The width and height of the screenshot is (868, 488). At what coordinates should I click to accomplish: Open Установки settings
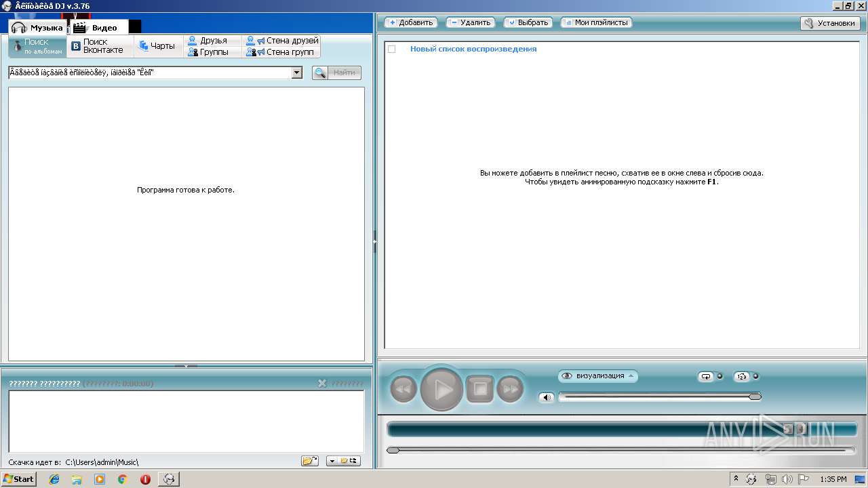830,23
